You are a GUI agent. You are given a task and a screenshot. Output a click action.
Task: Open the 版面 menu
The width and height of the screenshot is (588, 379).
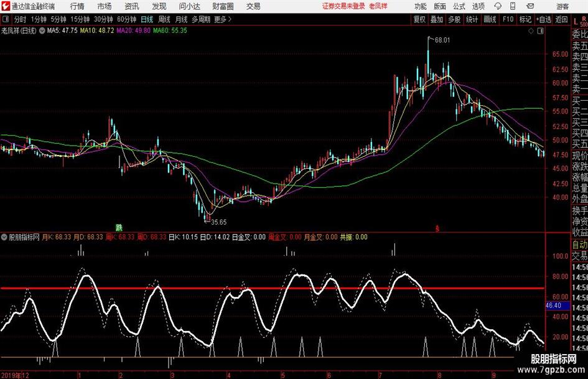[x=439, y=6]
